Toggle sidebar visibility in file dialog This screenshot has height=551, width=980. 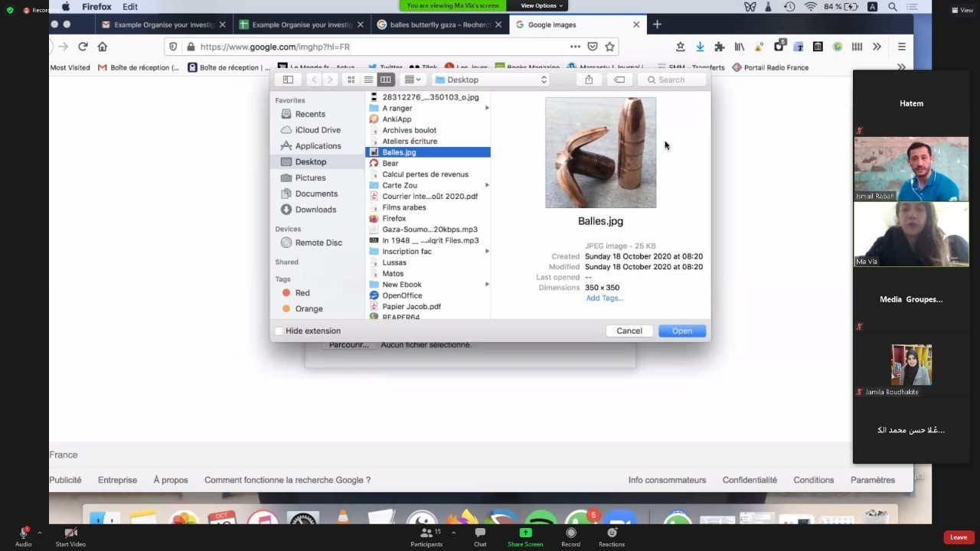288,80
